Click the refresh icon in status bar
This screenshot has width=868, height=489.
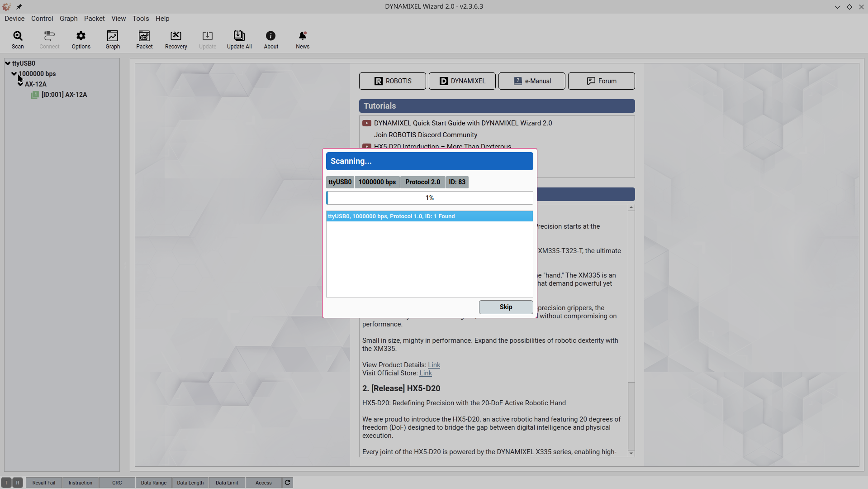(x=288, y=483)
